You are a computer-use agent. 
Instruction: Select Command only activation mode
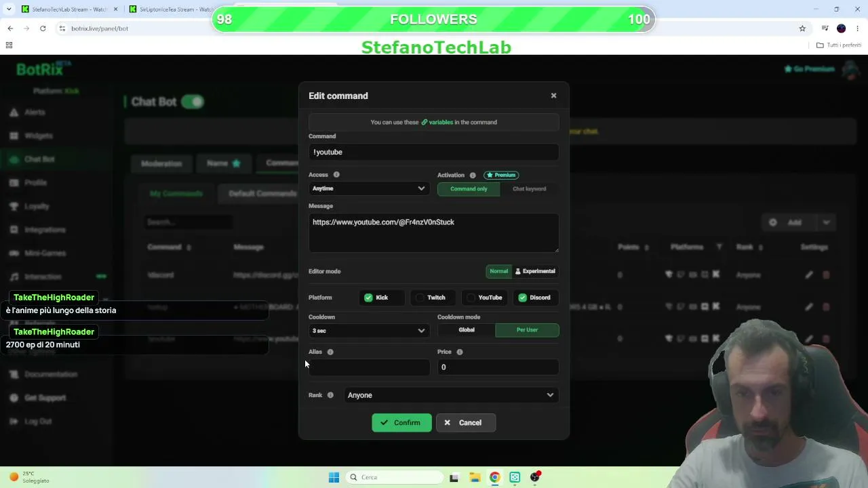coord(469,189)
